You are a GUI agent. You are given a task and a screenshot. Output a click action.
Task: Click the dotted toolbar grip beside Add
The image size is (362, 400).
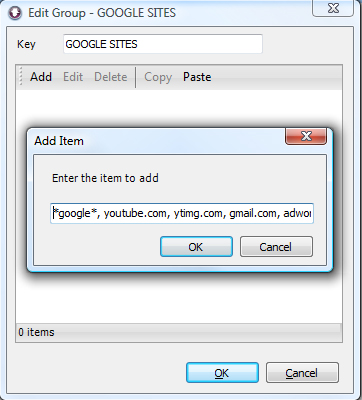coord(21,77)
